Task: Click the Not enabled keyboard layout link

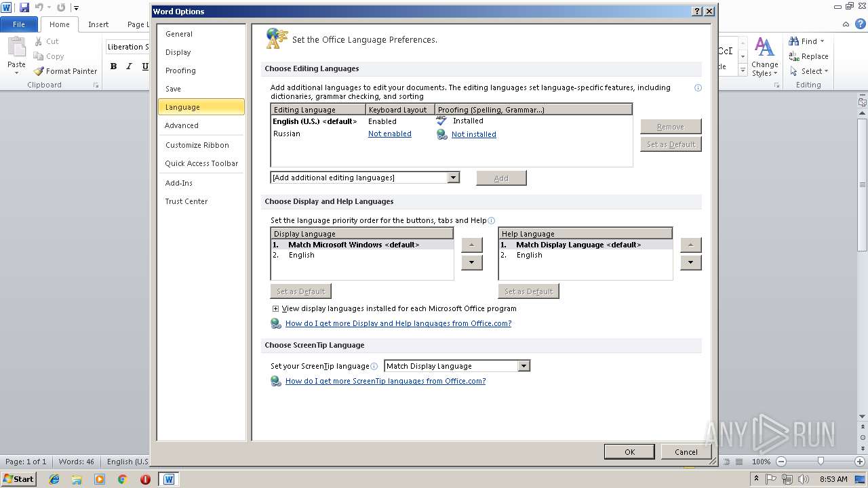Action: point(390,134)
